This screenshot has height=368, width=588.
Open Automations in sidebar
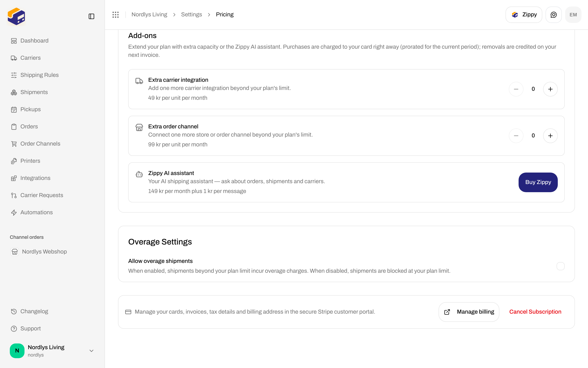pos(52,212)
